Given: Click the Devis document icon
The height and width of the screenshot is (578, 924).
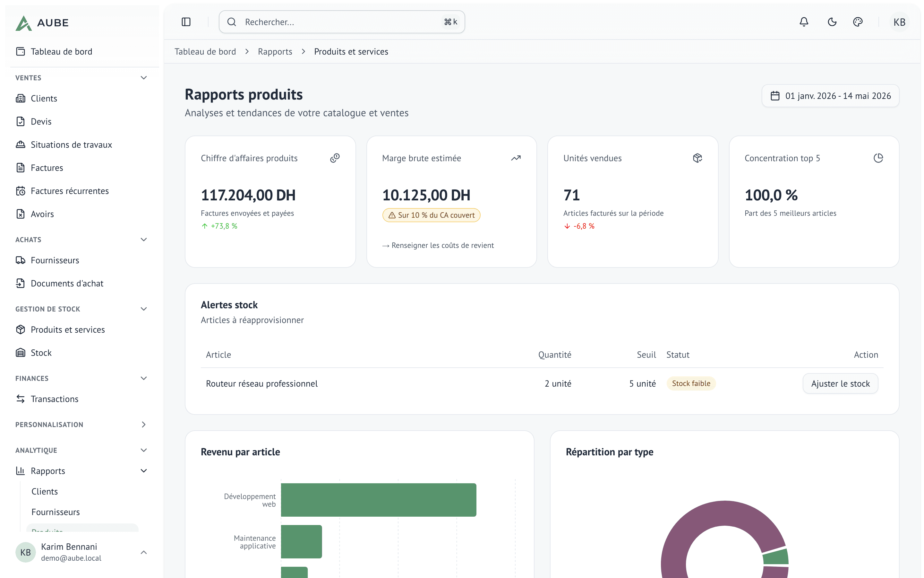Looking at the screenshot, I should pos(21,121).
